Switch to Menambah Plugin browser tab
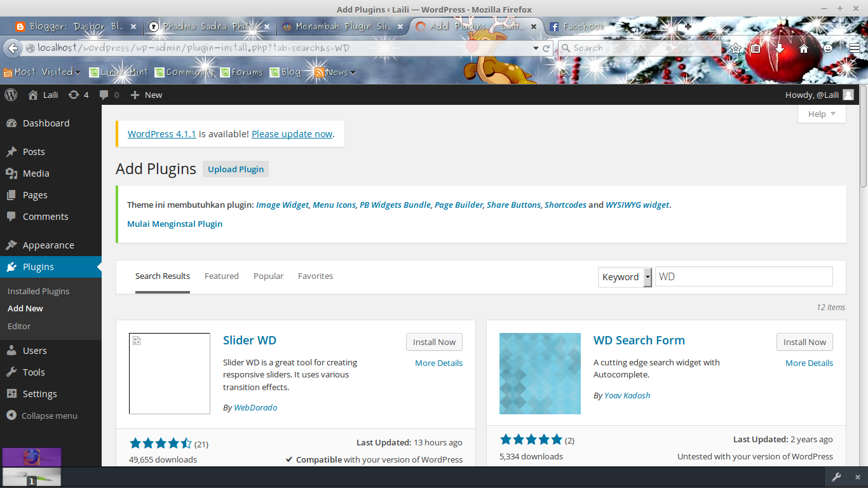Screen dimensions: 868x488 343,27
